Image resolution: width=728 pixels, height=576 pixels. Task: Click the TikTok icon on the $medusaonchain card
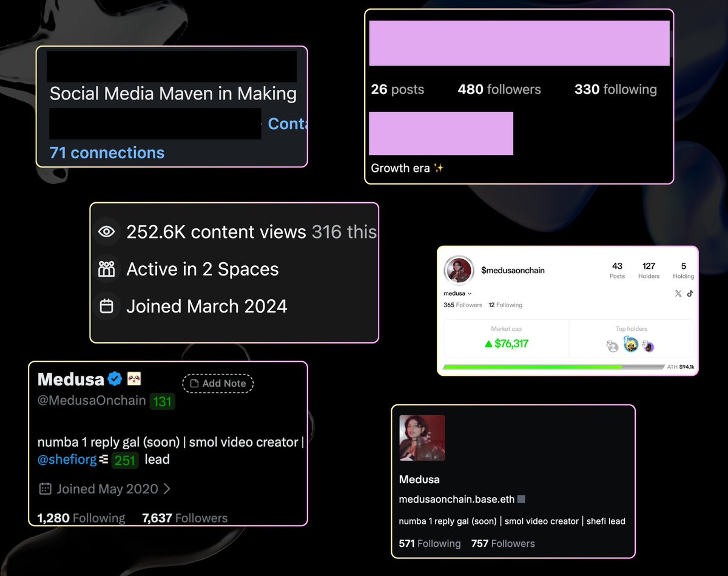click(x=689, y=294)
